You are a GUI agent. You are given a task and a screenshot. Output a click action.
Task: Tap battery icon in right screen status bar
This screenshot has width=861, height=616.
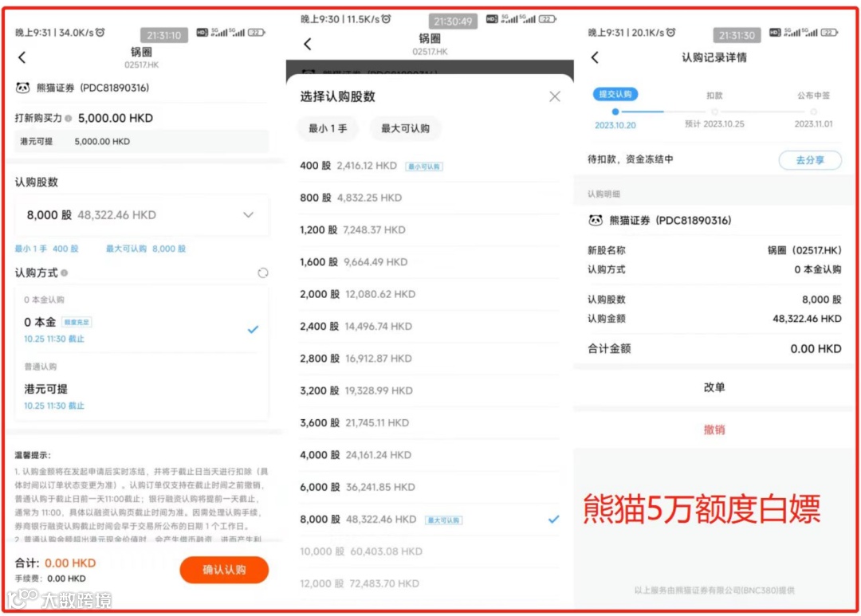click(829, 33)
